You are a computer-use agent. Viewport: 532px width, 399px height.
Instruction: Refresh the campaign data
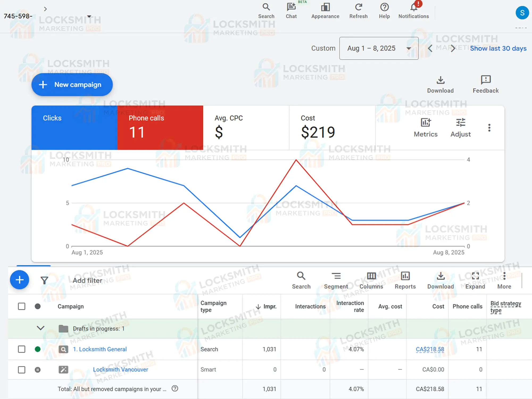pyautogui.click(x=358, y=11)
